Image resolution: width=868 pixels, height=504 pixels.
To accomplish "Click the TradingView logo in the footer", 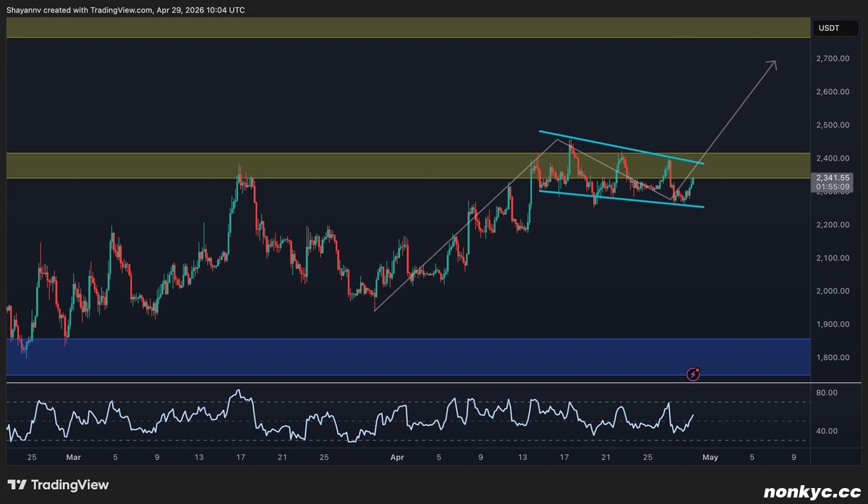I will pos(58,485).
